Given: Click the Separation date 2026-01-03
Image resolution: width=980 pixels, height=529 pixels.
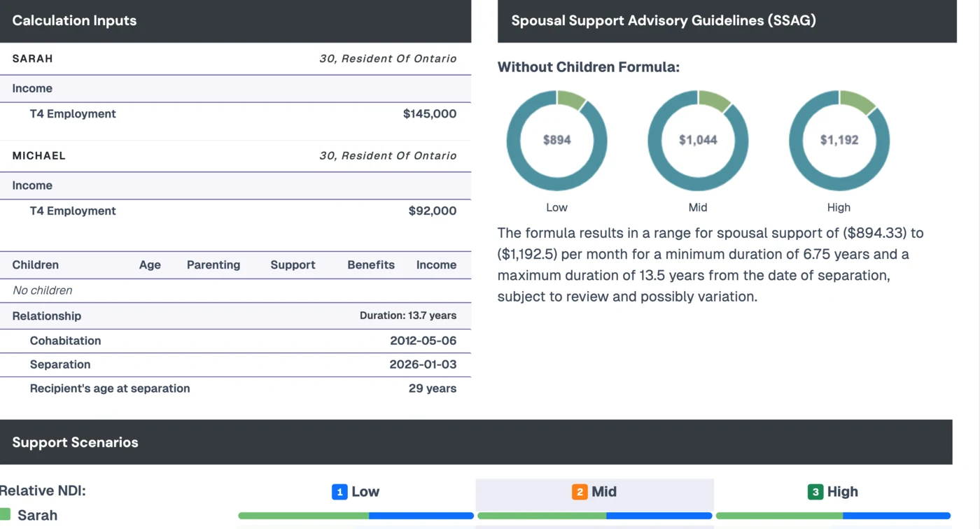Looking at the screenshot, I should 423,365.
